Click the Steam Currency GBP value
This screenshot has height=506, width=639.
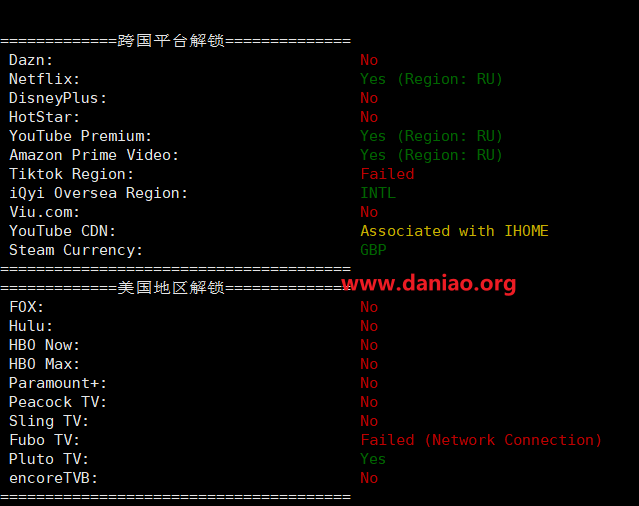pyautogui.click(x=373, y=250)
